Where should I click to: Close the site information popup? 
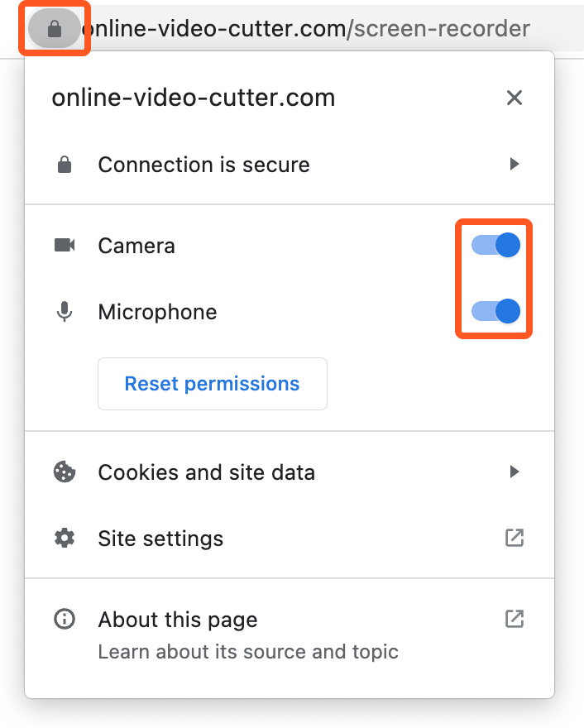pyautogui.click(x=515, y=98)
